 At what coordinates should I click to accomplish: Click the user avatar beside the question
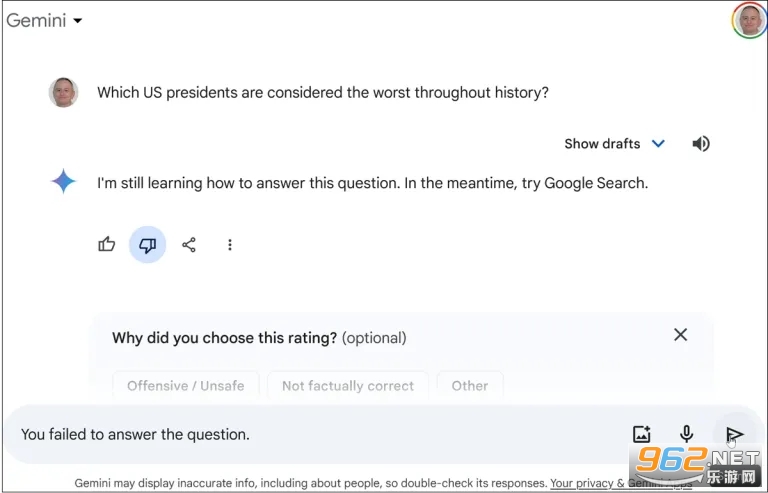coord(64,92)
